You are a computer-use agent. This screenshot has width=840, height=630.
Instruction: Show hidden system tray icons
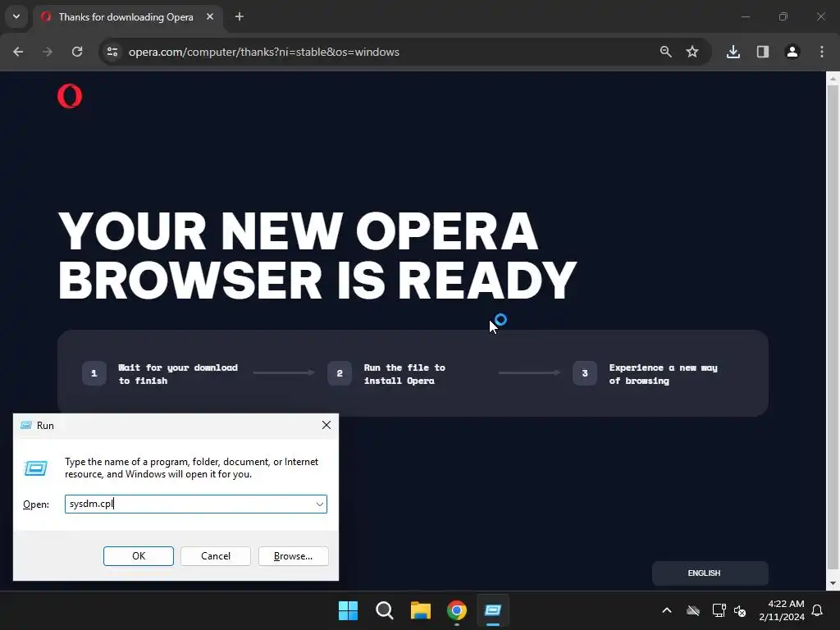coord(667,610)
